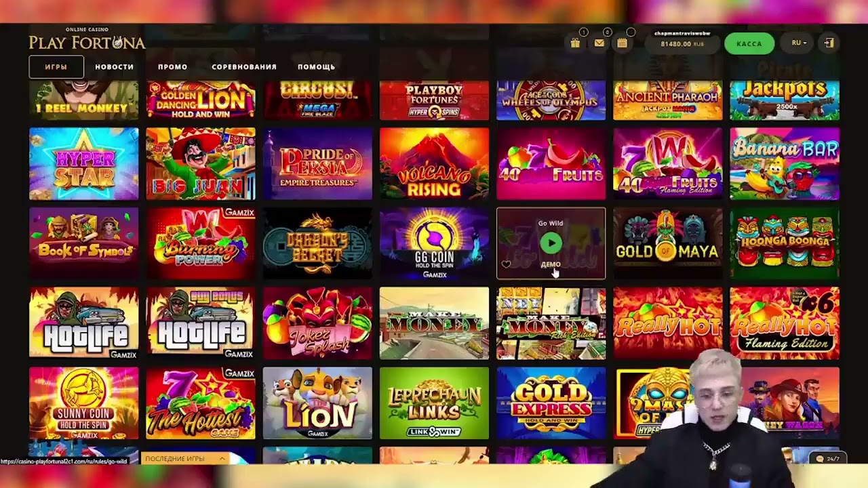Open the Промо menu item

[172, 66]
